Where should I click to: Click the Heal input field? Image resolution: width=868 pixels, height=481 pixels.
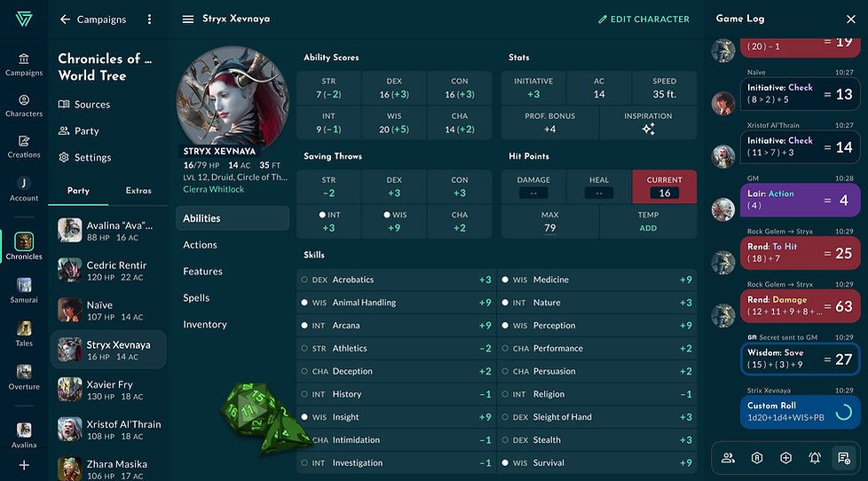599,193
